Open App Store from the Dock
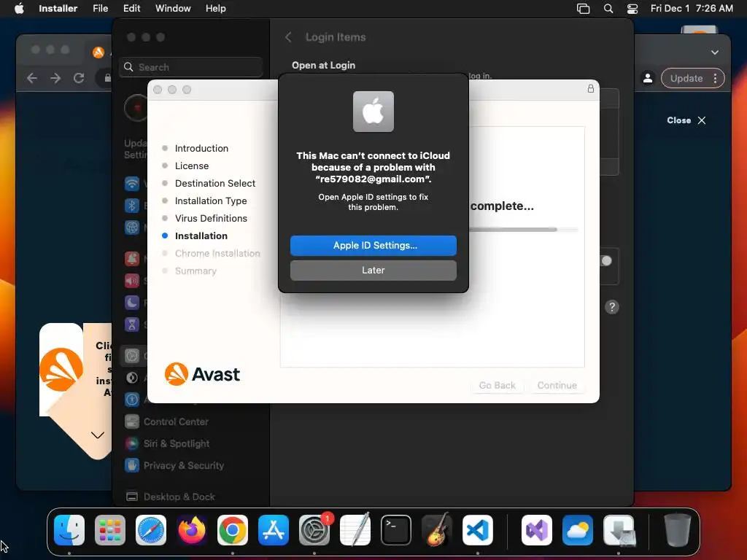The height and width of the screenshot is (560, 747). [274, 530]
